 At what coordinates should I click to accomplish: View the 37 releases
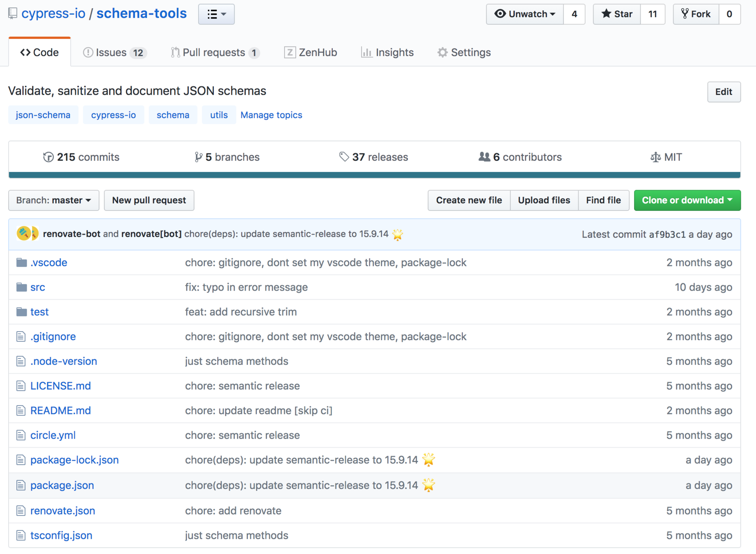(373, 157)
